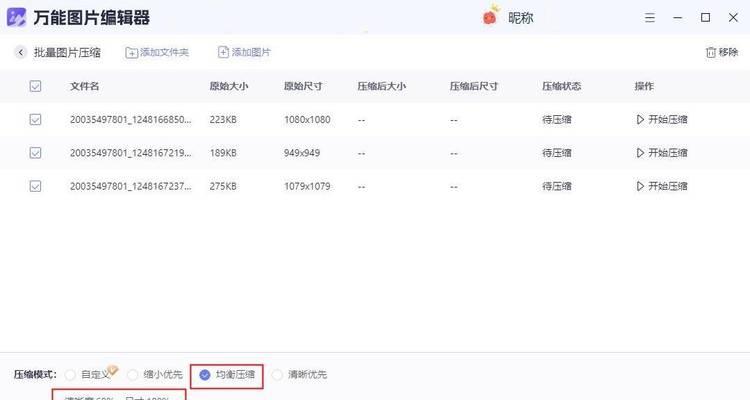Viewport: 750px width, 400px height.
Task: Start compression for the 1079x1079 image
Action: pyautogui.click(x=662, y=186)
